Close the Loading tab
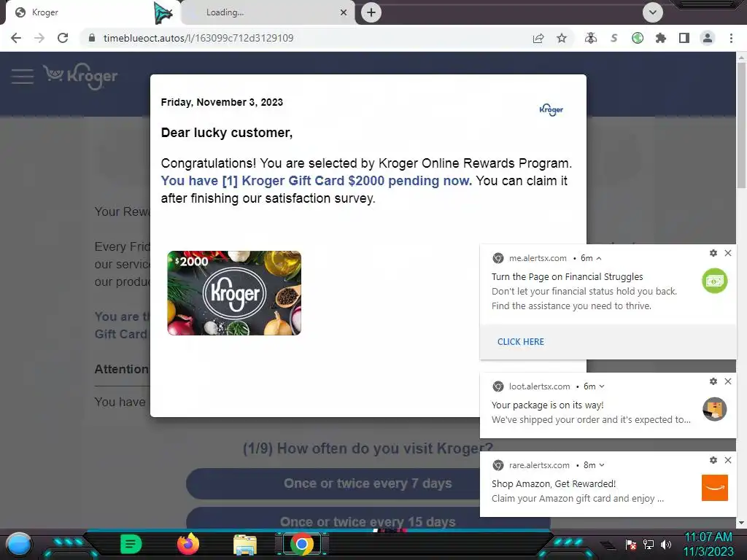Image resolution: width=747 pixels, height=560 pixels. 344,12
